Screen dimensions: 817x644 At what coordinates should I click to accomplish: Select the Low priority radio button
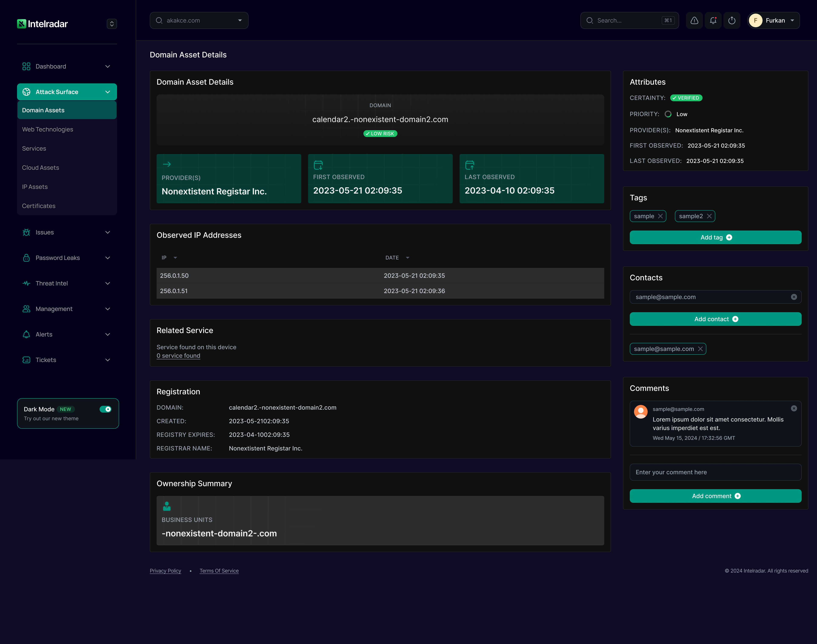668,114
